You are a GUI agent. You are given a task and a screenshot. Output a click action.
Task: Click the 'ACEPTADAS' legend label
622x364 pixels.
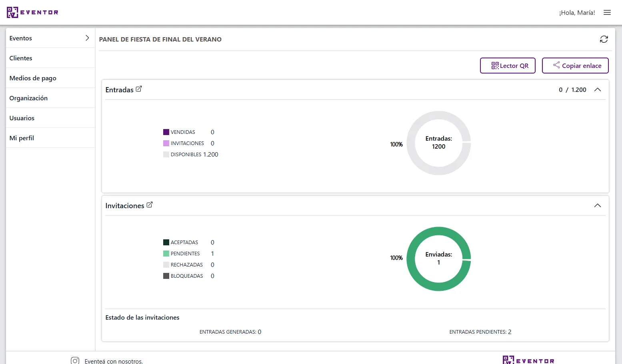tap(184, 242)
